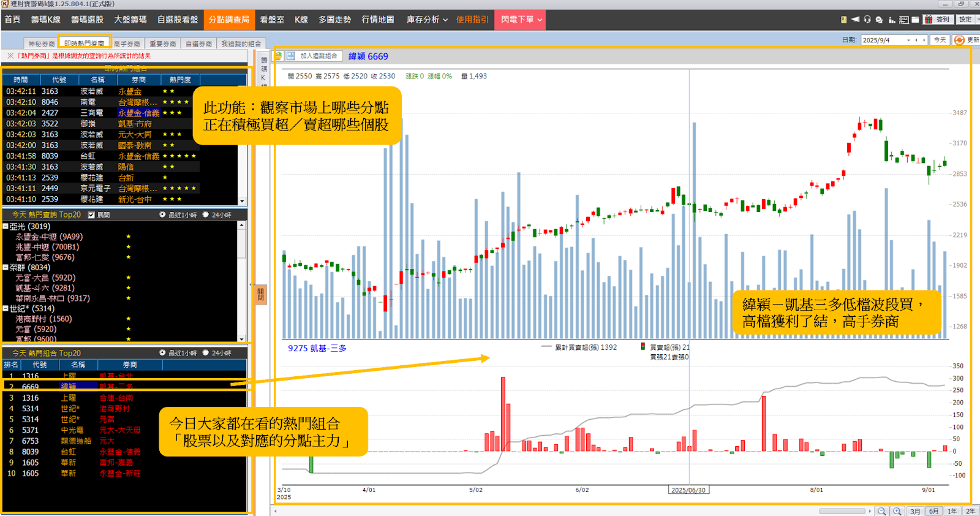Switch to the 高手券商 tab

point(127,44)
